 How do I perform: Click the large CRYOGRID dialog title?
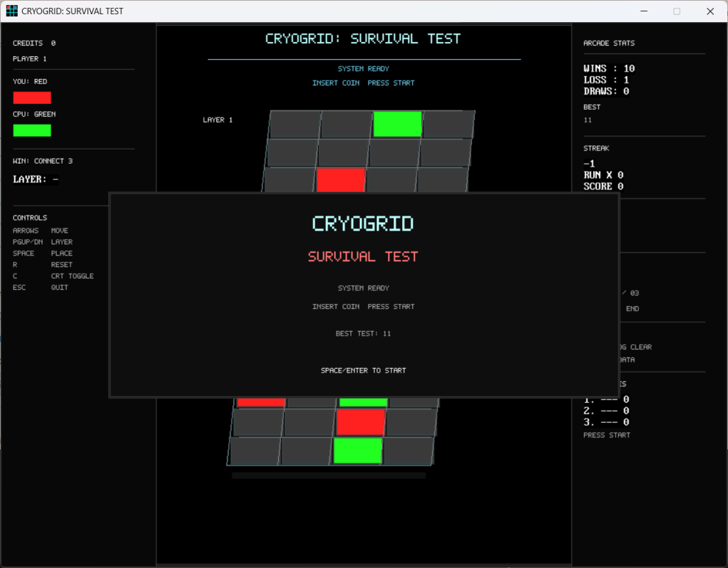(x=363, y=223)
